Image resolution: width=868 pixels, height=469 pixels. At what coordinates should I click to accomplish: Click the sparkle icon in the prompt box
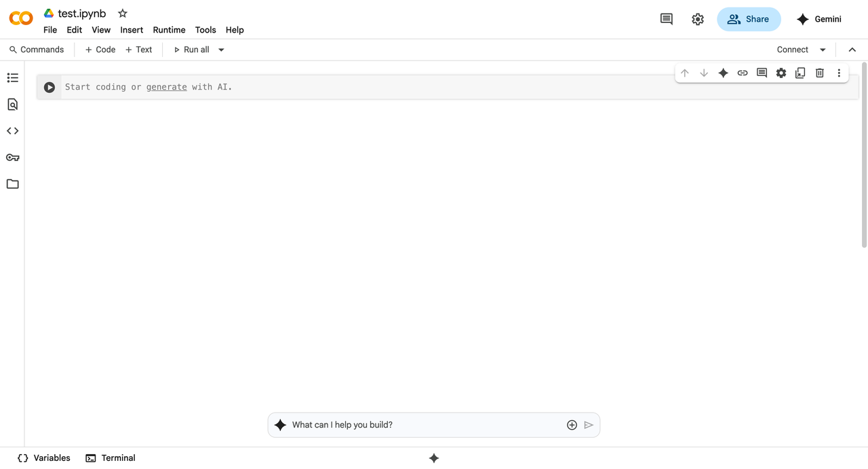(280, 425)
